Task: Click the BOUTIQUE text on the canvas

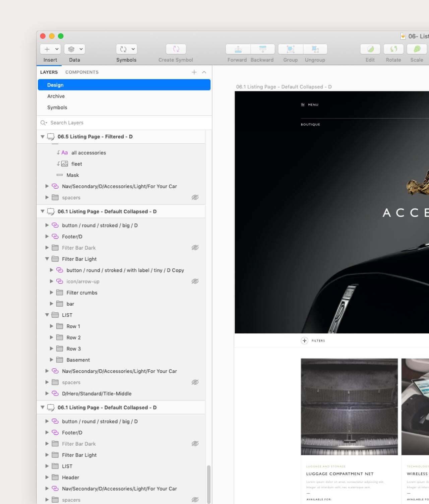Action: point(310,124)
